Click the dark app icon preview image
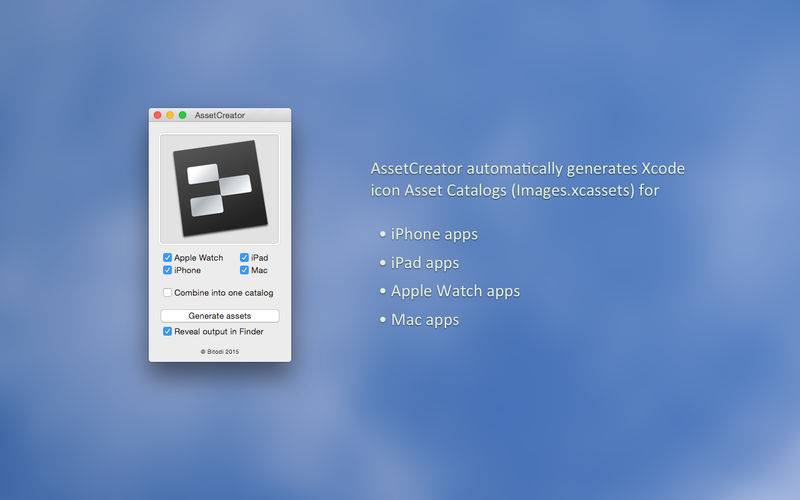The height and width of the screenshot is (500, 800). tap(220, 189)
